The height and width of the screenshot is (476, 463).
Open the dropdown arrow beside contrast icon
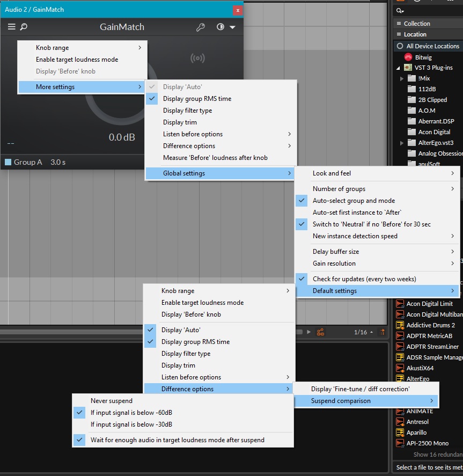tap(232, 27)
